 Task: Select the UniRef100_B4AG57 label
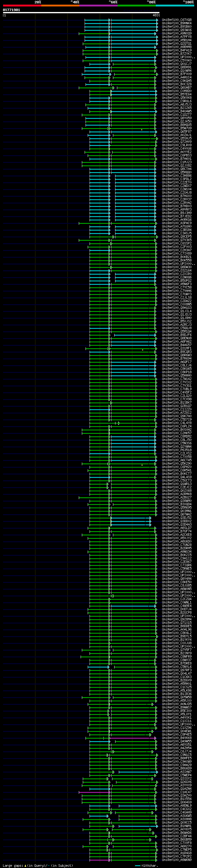point(176,345)
